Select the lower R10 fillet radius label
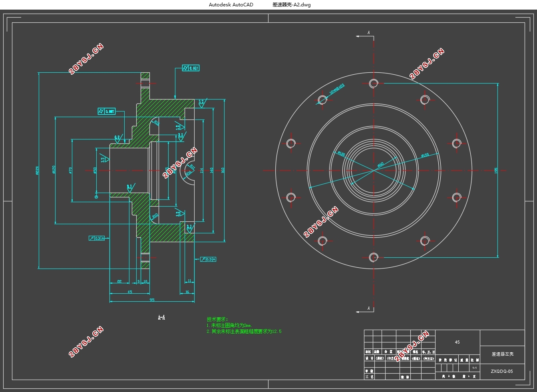Viewport: 537px width, 392px height. [155, 216]
